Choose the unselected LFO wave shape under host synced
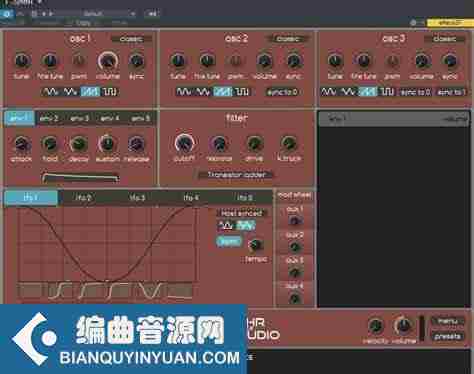Screen dimensions: 474x374 tap(226, 226)
